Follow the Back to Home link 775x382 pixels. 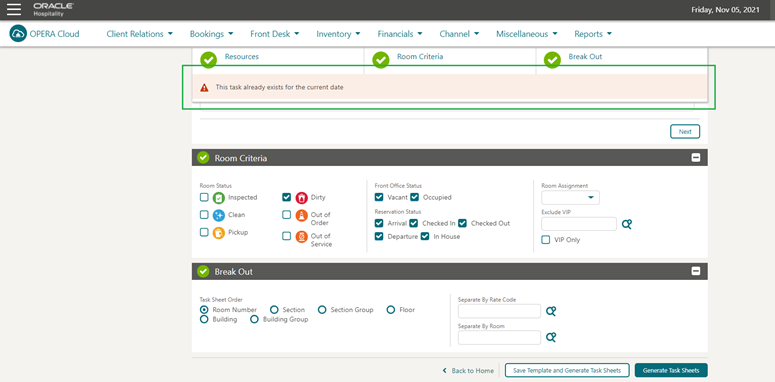[472, 371]
